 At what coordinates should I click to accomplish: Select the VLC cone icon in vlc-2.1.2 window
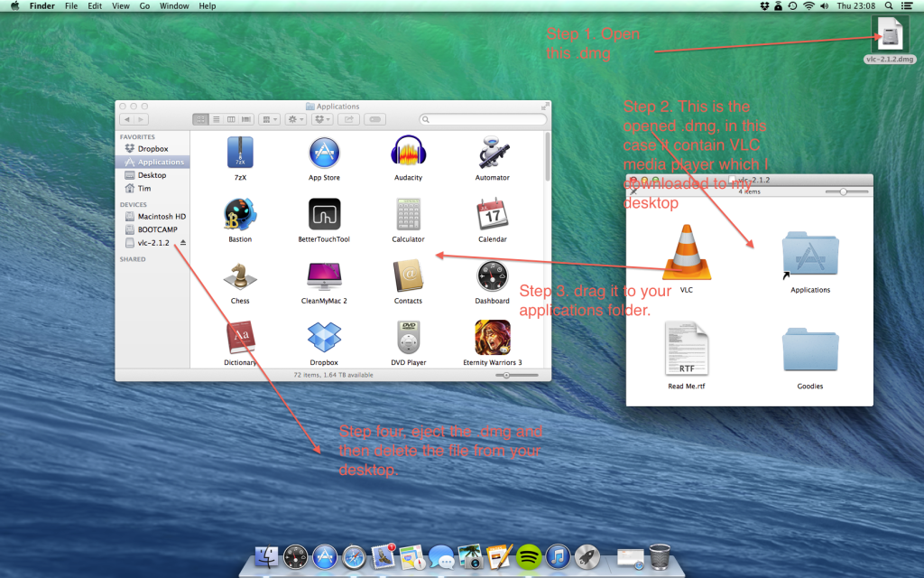(x=687, y=252)
